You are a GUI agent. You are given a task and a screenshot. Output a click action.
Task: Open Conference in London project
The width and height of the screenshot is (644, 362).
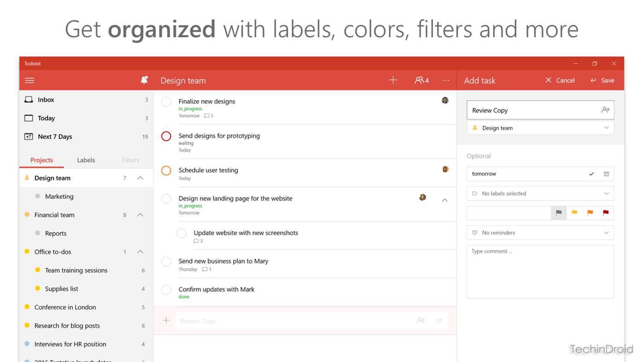[87, 307]
